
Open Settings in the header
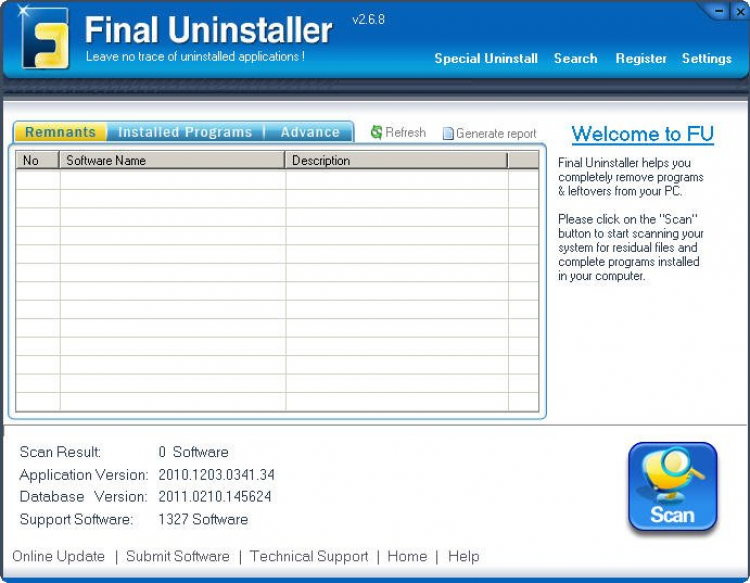click(x=706, y=58)
